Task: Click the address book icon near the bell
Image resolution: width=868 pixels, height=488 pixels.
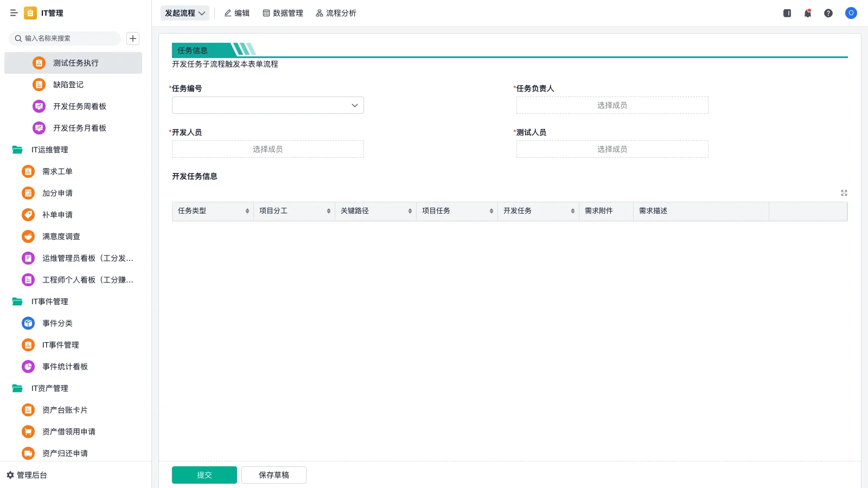Action: 787,13
